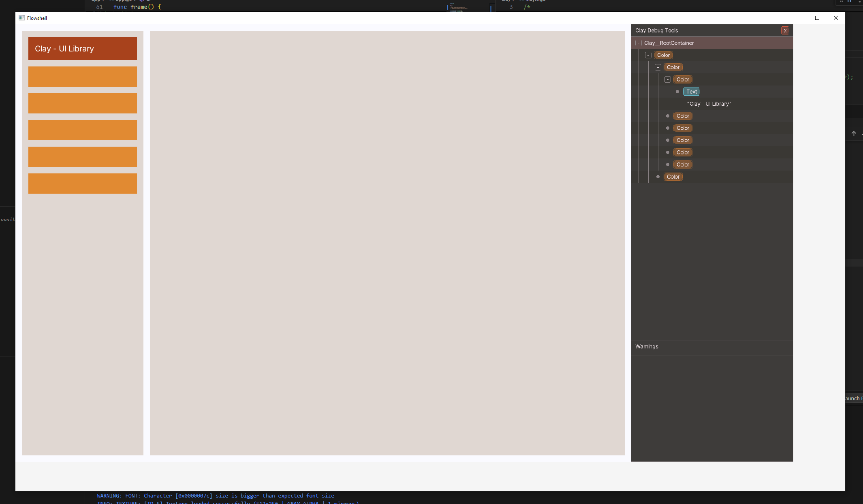The image size is (863, 504).
Task: Click the dark red Clay - UI Library header
Action: click(x=83, y=49)
